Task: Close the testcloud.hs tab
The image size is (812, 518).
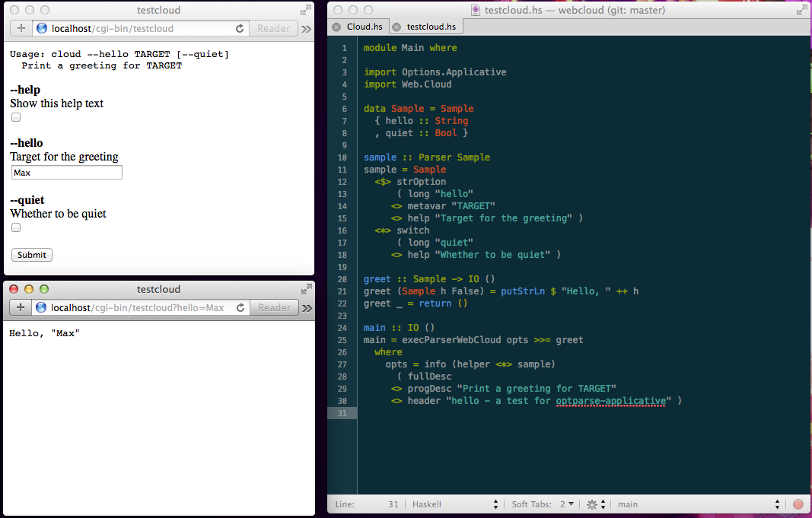Action: point(396,27)
